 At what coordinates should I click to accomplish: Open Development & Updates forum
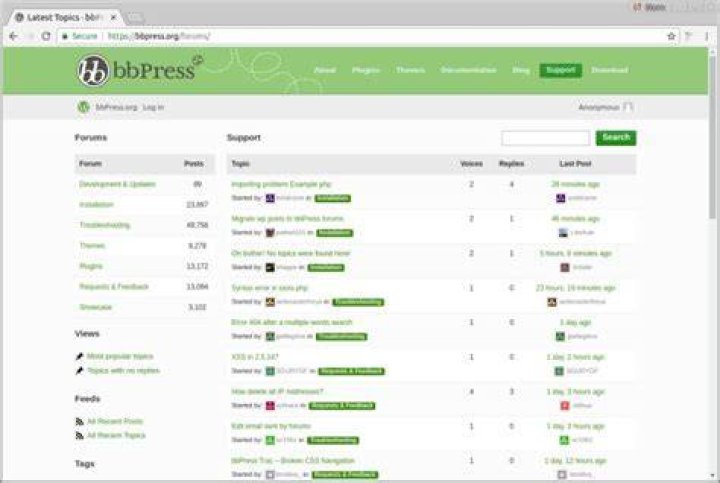[x=117, y=184]
